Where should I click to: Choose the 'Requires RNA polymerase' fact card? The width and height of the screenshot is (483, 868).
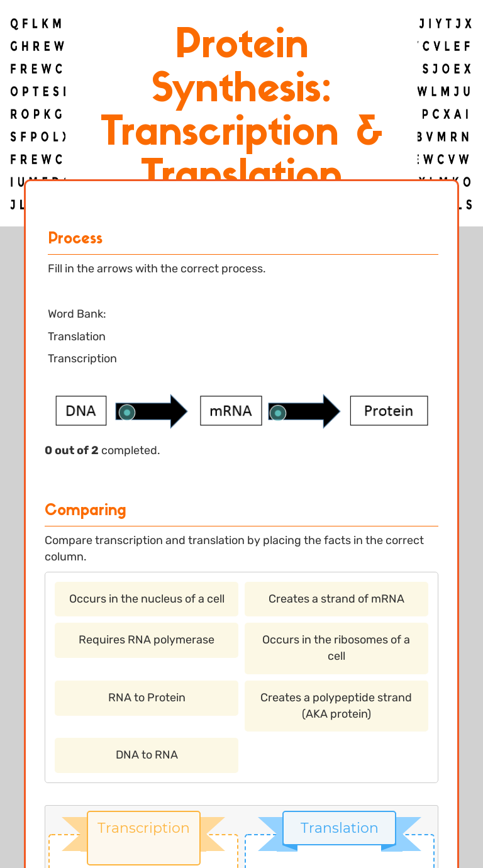click(x=147, y=640)
